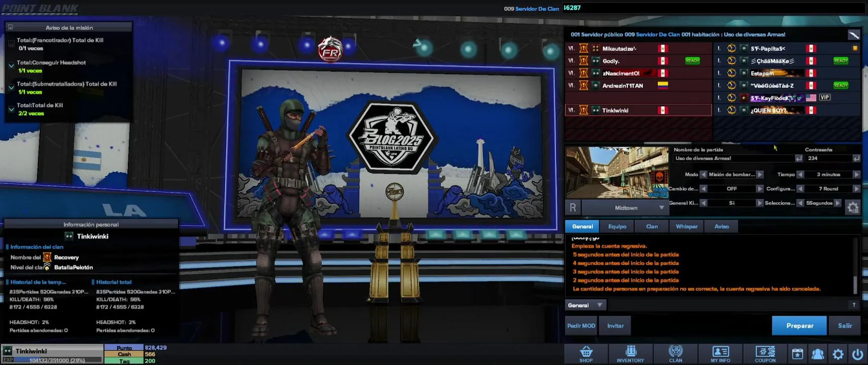Click the Punto value 828,429
This screenshot has height=365, width=868.
point(156,348)
